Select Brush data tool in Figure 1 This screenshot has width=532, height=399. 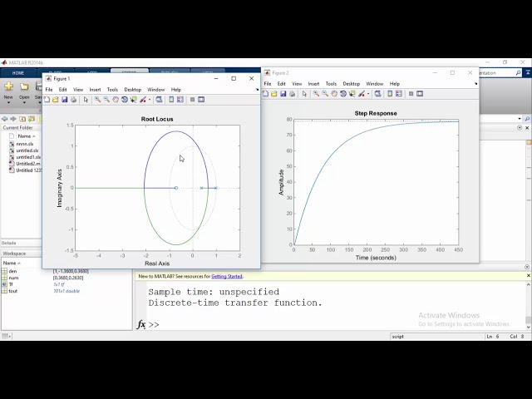point(143,100)
